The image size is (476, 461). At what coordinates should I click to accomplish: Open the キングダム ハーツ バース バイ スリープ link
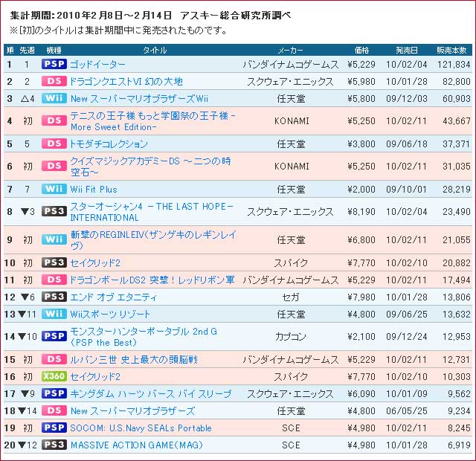coord(150,393)
